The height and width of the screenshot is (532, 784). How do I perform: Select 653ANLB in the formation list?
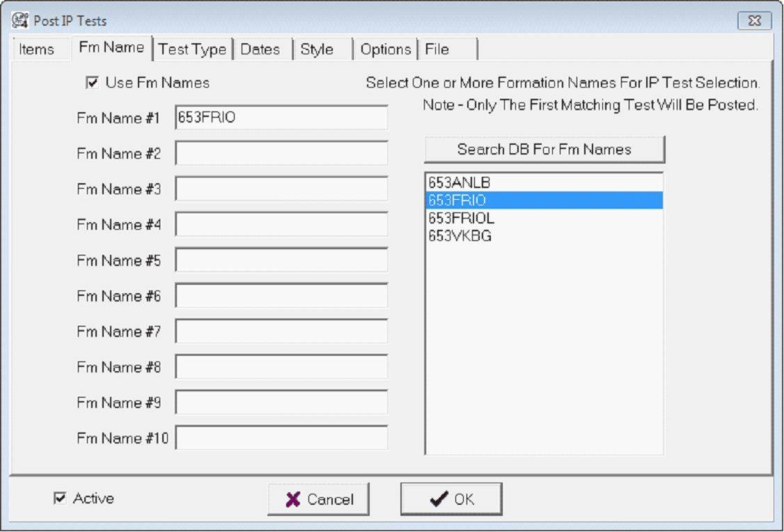click(460, 183)
